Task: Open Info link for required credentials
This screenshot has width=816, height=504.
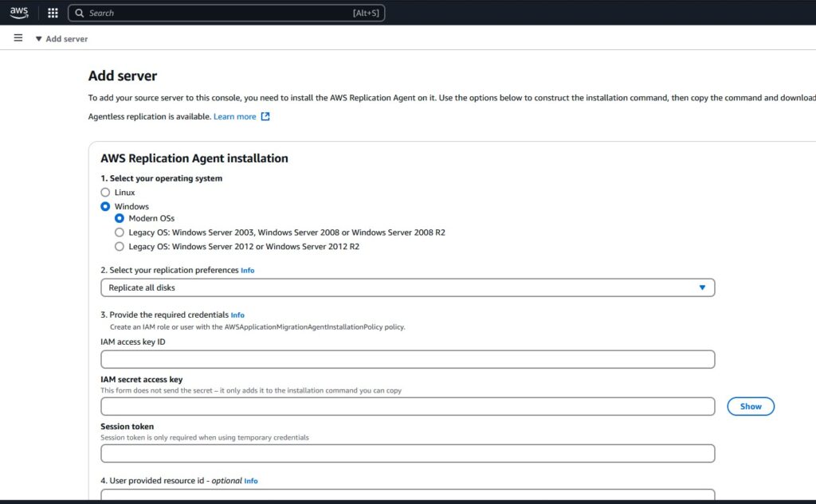Action: [x=237, y=315]
